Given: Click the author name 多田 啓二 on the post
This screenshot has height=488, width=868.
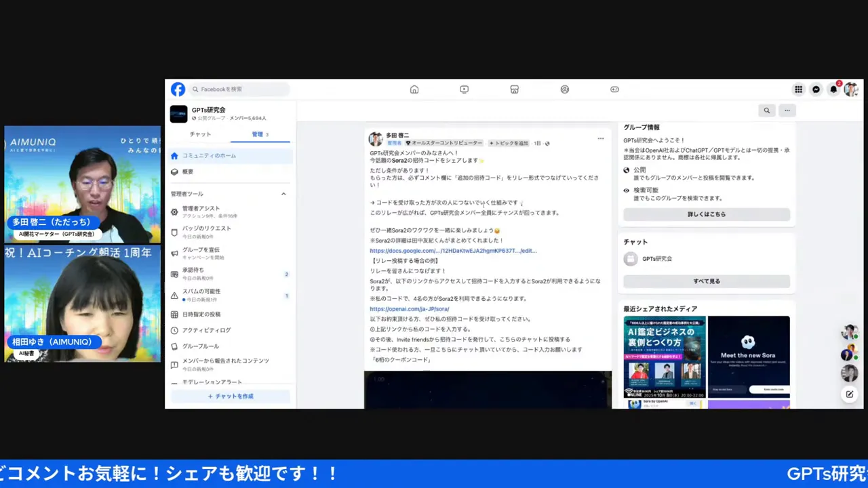Looking at the screenshot, I should pos(397,136).
